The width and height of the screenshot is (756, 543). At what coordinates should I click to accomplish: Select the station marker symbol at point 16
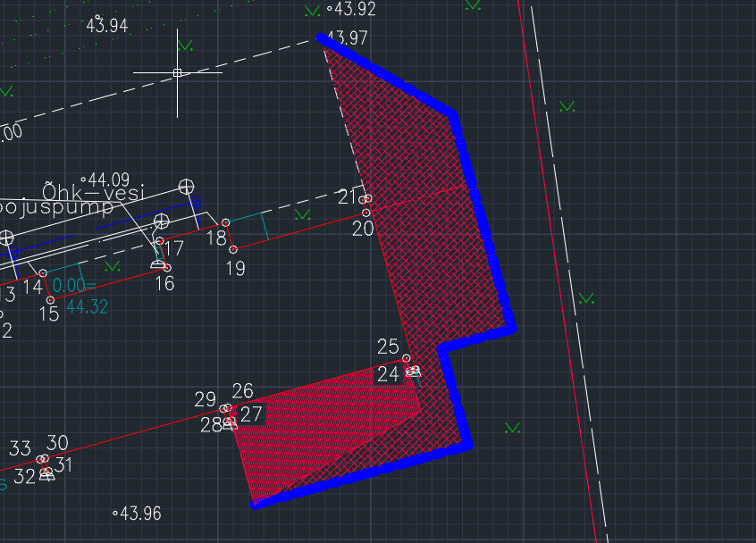[x=159, y=263]
